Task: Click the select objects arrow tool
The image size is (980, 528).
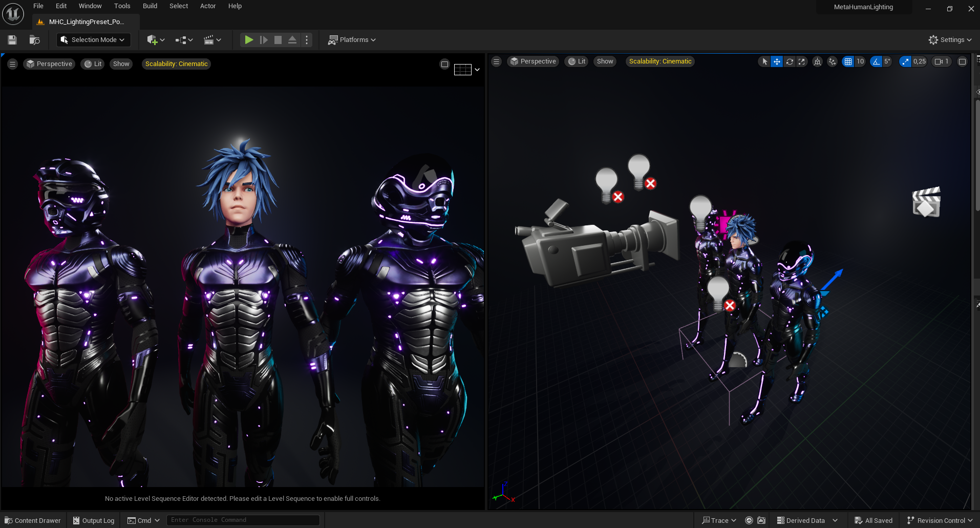Action: (x=764, y=61)
